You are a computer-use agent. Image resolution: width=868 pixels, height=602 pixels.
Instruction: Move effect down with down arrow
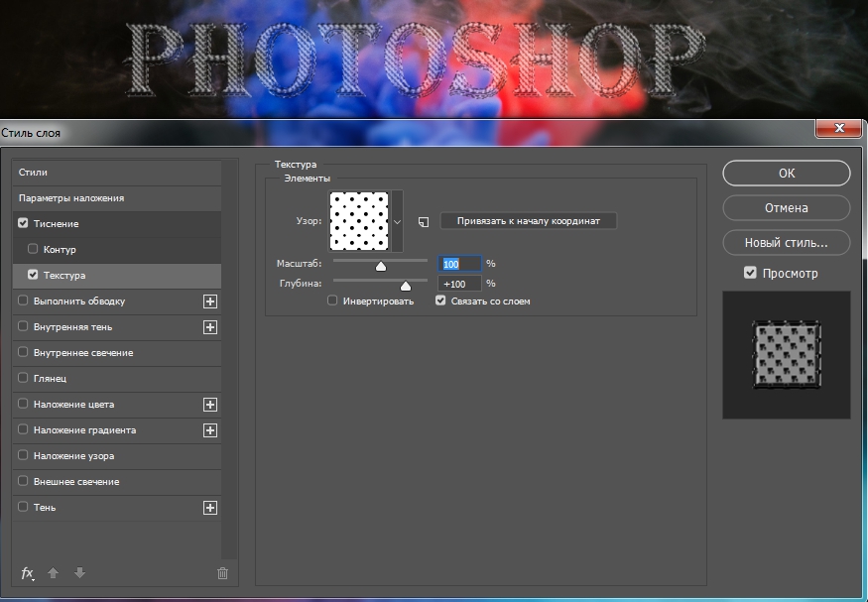tap(79, 572)
